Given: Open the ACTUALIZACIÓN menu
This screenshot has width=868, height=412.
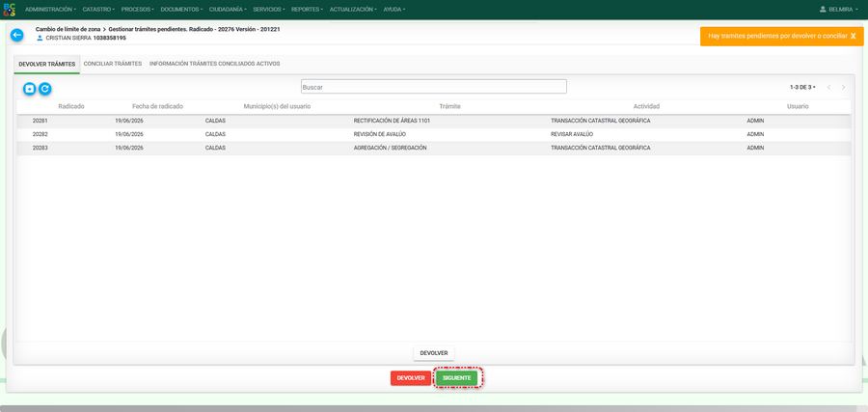Looking at the screenshot, I should pos(353,10).
